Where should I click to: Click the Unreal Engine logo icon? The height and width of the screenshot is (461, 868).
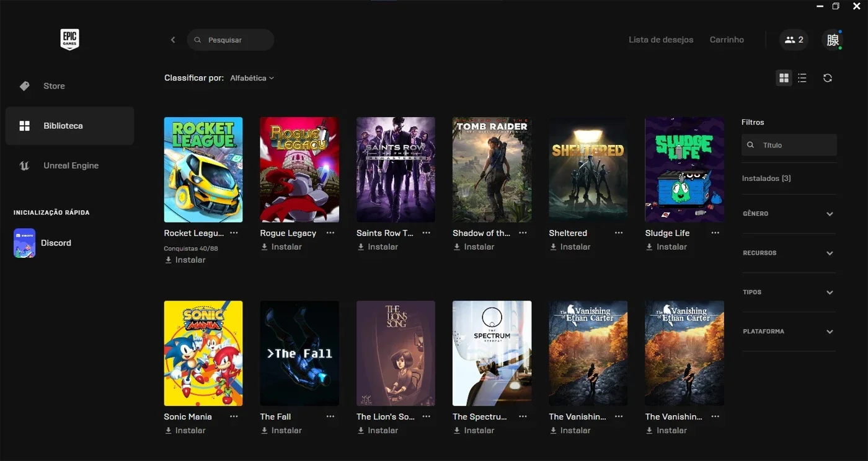pyautogui.click(x=24, y=165)
